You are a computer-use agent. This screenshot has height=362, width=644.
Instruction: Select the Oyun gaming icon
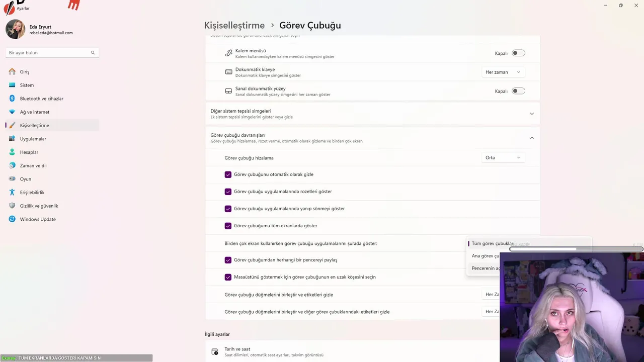click(x=12, y=179)
